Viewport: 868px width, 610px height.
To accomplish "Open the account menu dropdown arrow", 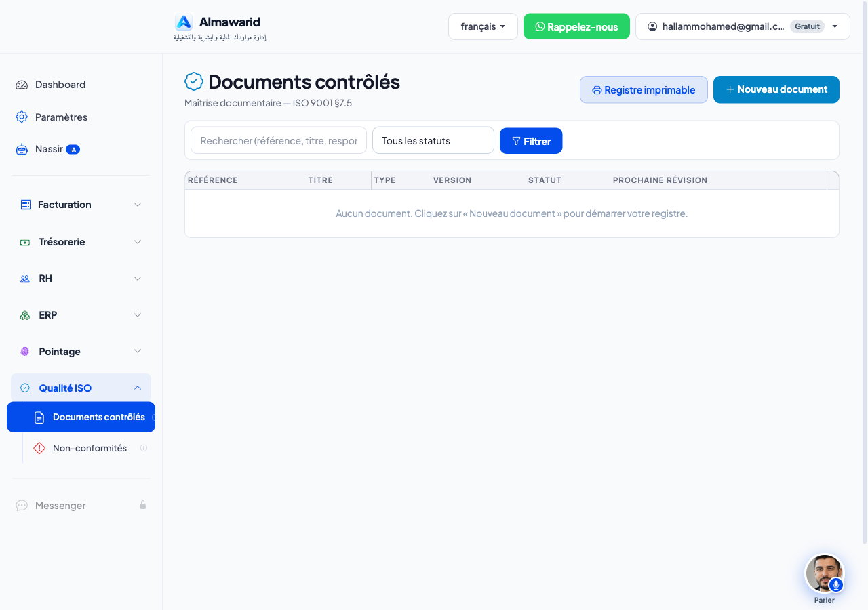I will (x=835, y=26).
